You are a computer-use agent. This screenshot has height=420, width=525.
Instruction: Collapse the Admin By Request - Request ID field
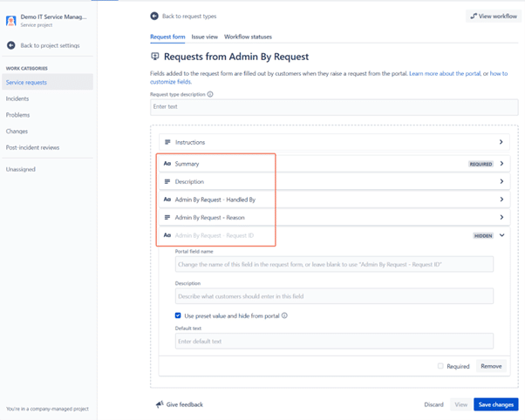click(x=502, y=235)
